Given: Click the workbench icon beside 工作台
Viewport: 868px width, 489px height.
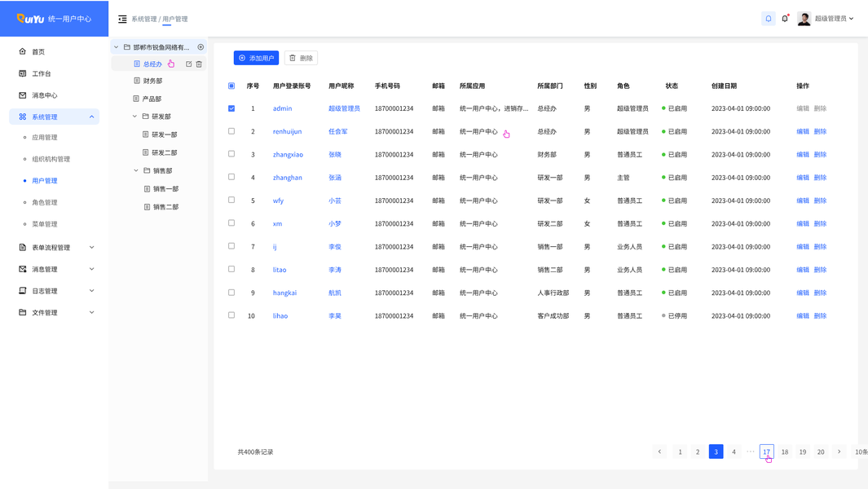Looking at the screenshot, I should (x=23, y=73).
